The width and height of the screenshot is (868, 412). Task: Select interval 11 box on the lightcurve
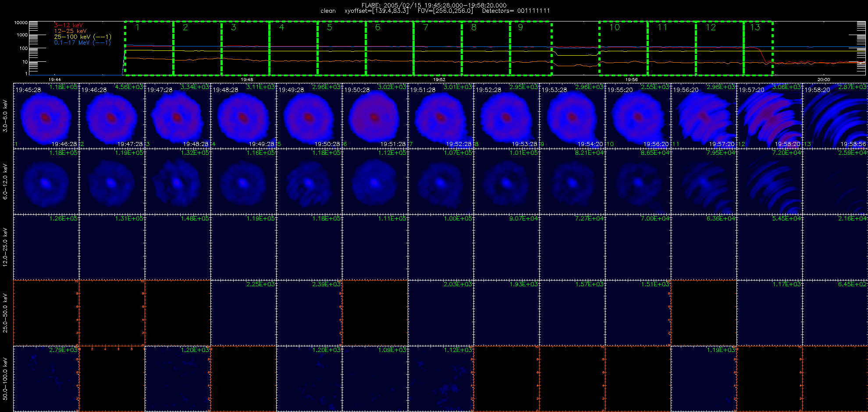672,48
